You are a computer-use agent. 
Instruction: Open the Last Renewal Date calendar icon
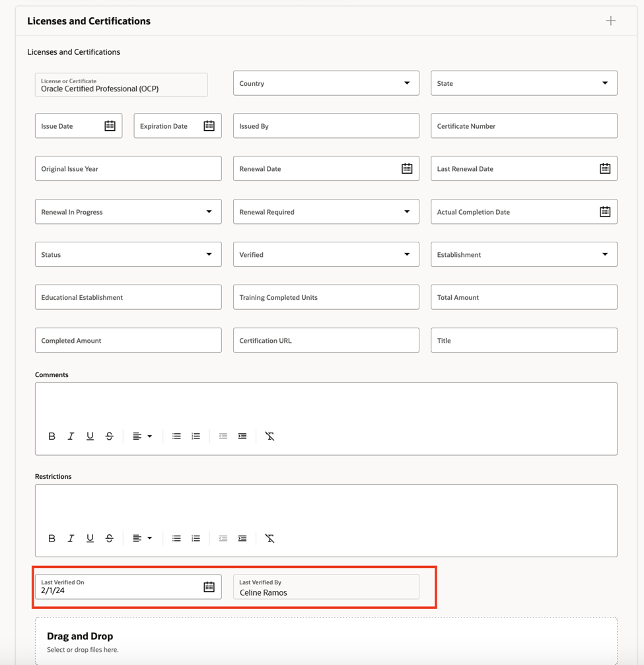(605, 168)
